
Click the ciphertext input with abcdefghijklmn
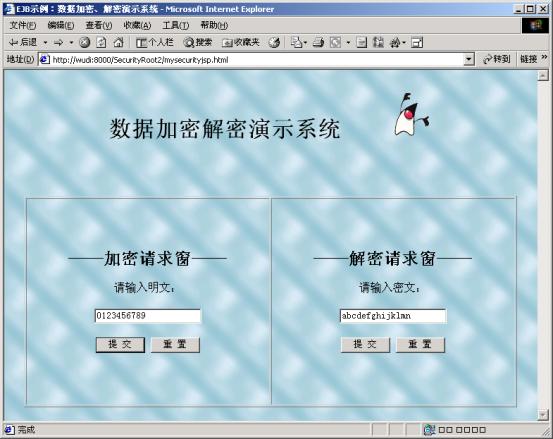[x=393, y=316]
